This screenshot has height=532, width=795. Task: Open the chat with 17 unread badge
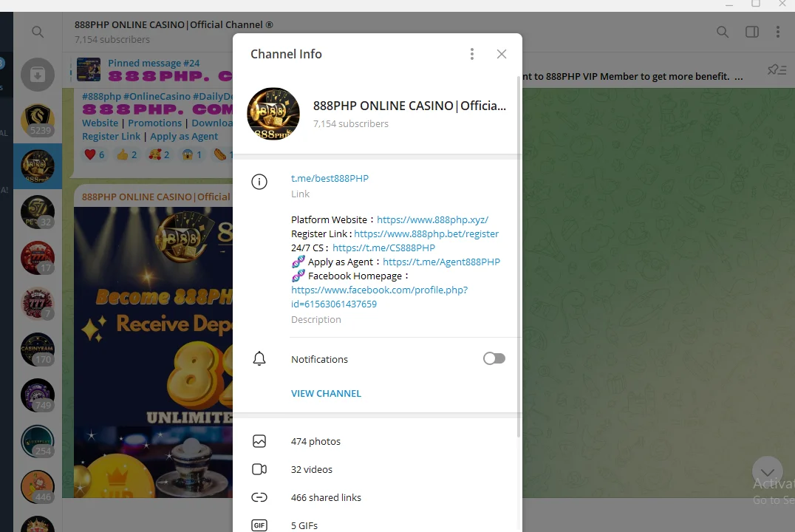click(x=38, y=258)
